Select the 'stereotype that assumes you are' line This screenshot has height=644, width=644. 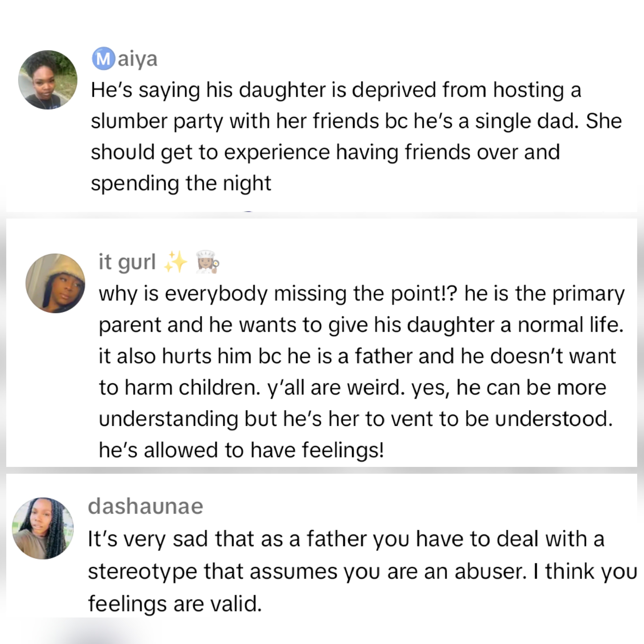coord(362,572)
